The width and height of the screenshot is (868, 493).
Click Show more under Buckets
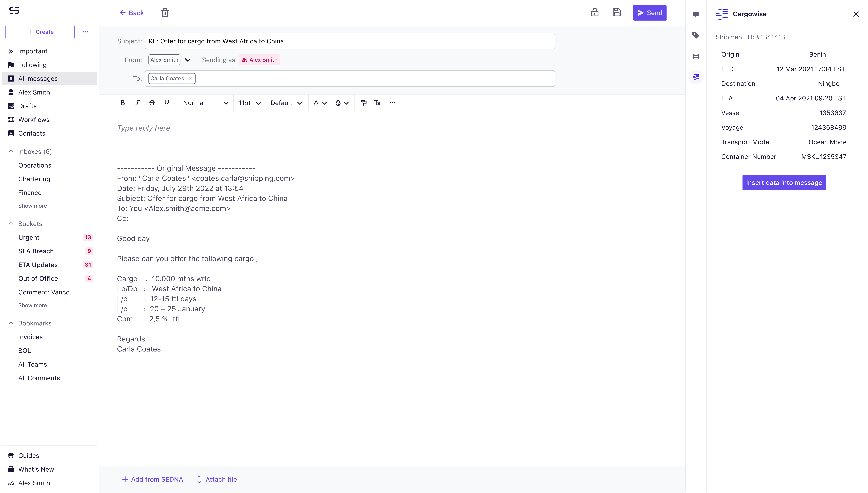(x=33, y=305)
